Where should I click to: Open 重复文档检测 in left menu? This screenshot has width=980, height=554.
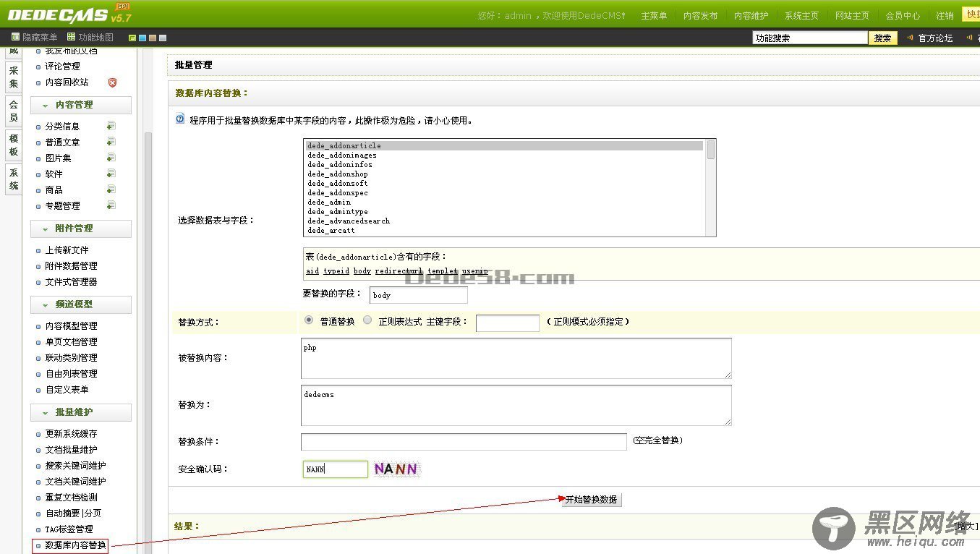pos(71,498)
